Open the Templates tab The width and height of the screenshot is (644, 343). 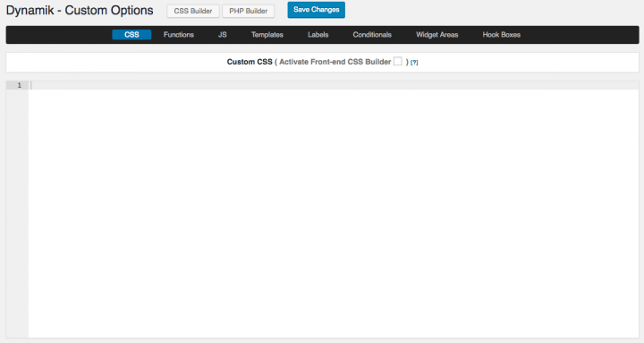point(267,35)
